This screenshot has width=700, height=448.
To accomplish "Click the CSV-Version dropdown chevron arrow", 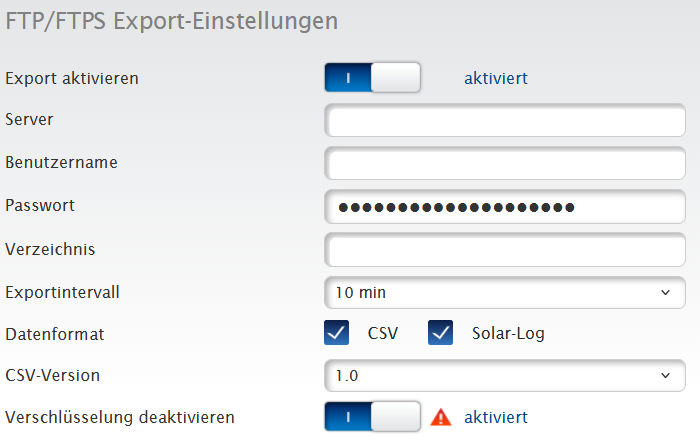I will (x=666, y=376).
